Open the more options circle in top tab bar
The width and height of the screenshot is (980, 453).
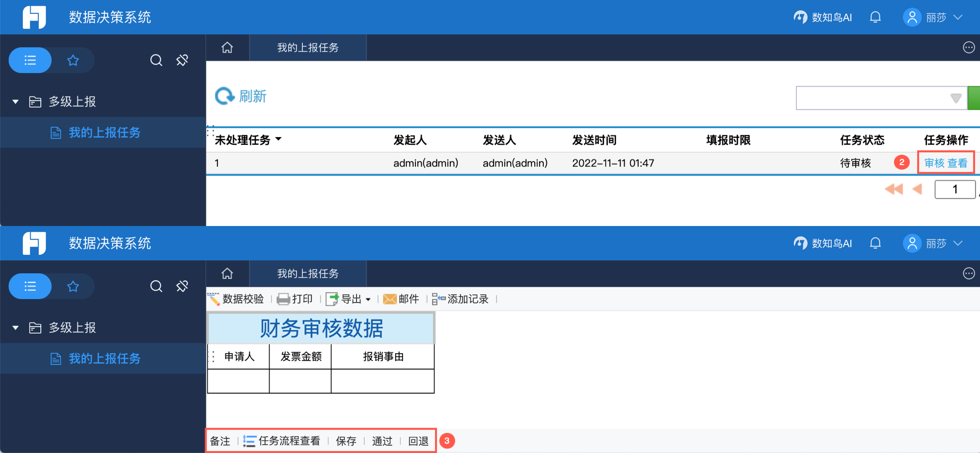click(969, 48)
